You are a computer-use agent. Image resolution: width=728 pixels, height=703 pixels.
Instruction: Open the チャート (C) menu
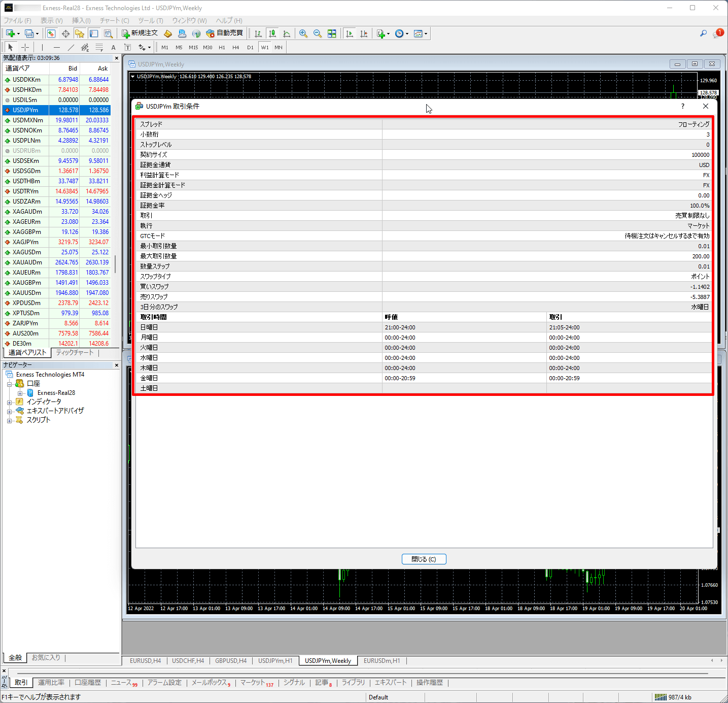tap(114, 21)
